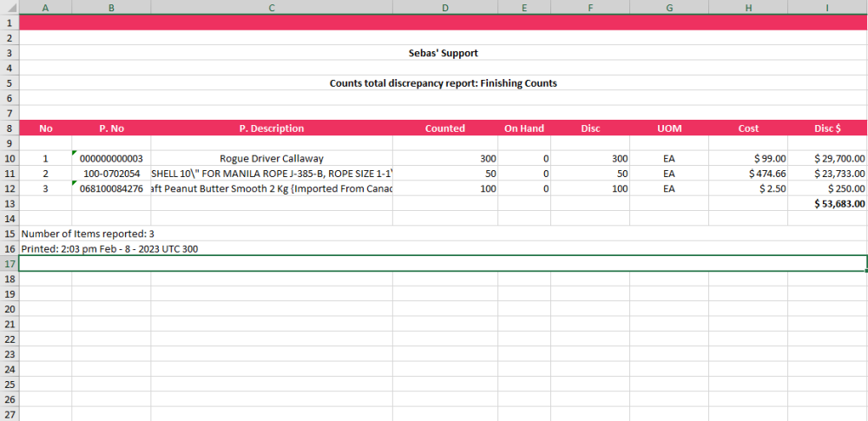This screenshot has height=421, width=868.
Task: Select the MANILA ROPE description cell
Action: 272,174
